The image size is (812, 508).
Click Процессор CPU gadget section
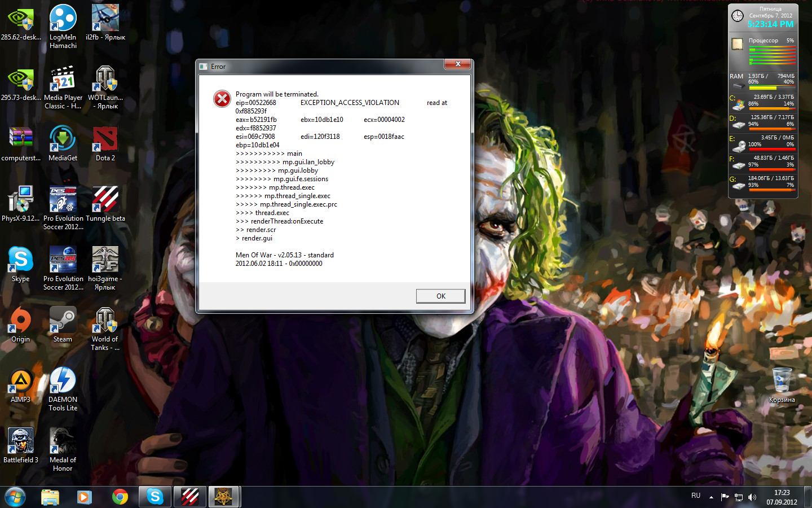(764, 51)
